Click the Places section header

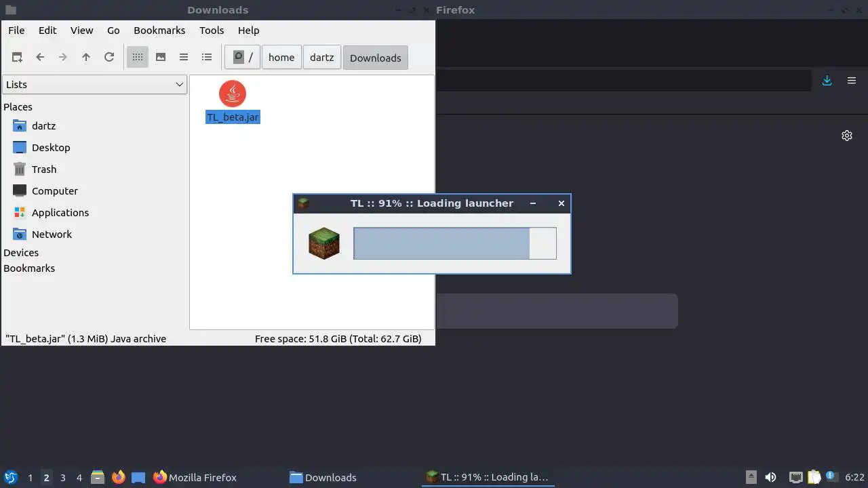(18, 107)
